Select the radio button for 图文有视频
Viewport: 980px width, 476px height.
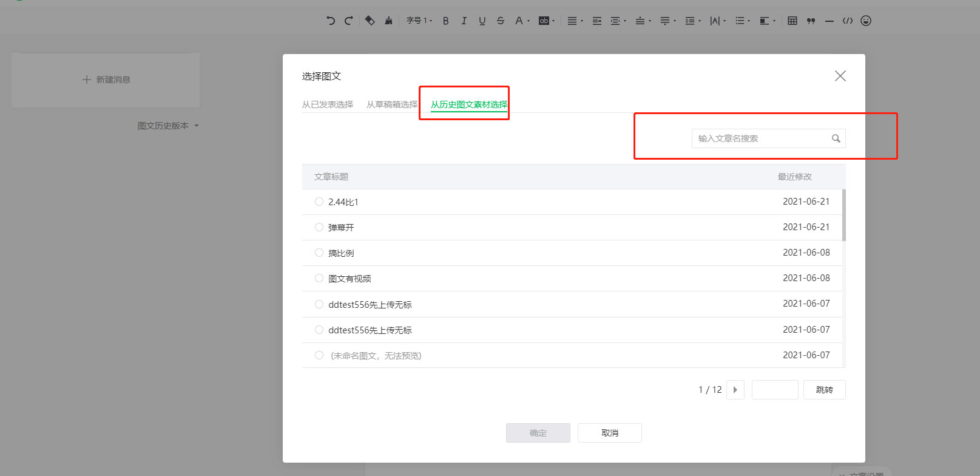[319, 278]
